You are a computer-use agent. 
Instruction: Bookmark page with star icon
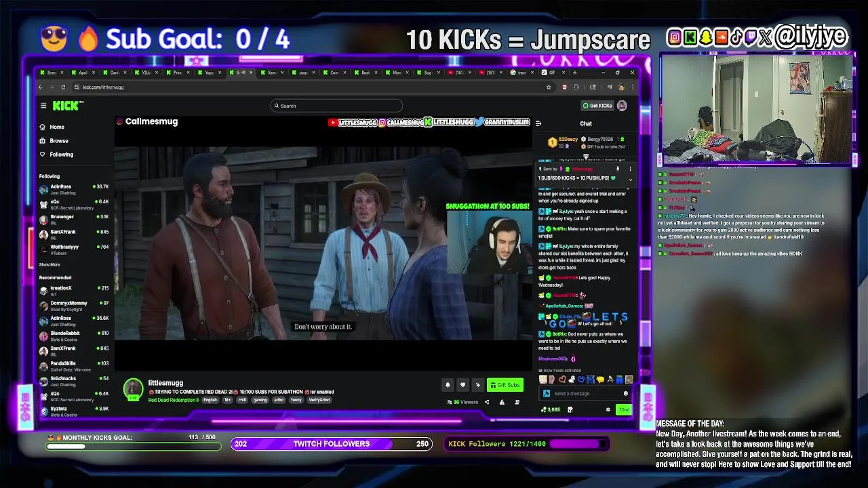pyautogui.click(x=549, y=87)
